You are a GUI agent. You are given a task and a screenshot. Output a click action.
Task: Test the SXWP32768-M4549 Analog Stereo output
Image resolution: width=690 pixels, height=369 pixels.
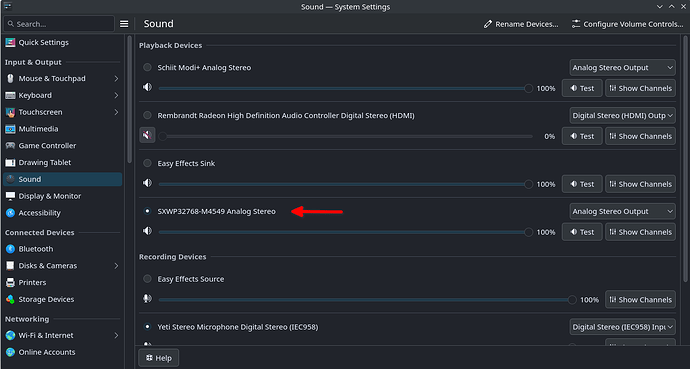[582, 232]
